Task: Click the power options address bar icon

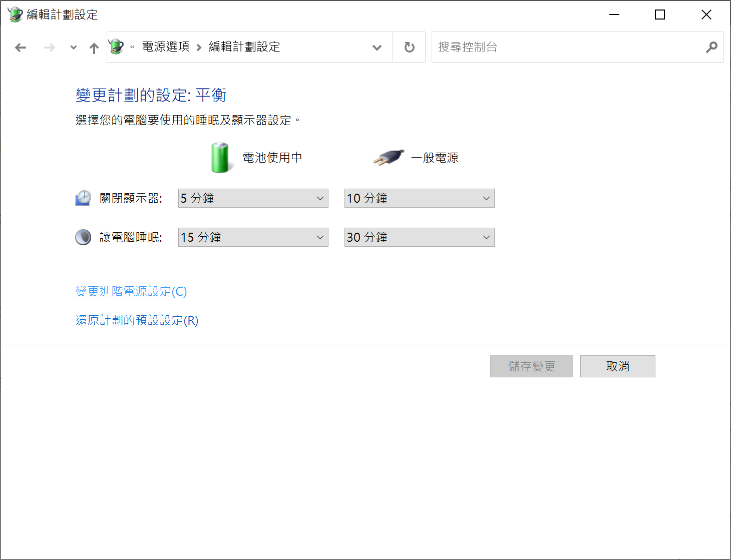Action: click(x=116, y=47)
